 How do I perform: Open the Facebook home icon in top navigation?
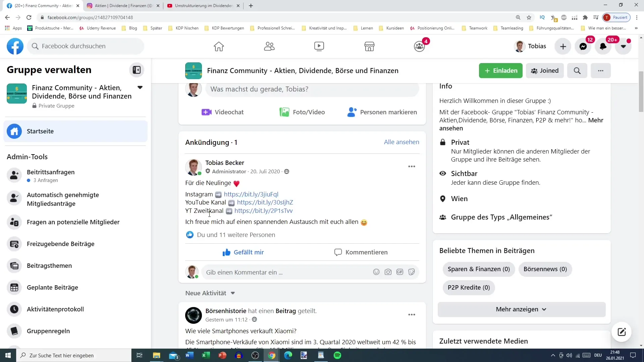[x=219, y=46]
